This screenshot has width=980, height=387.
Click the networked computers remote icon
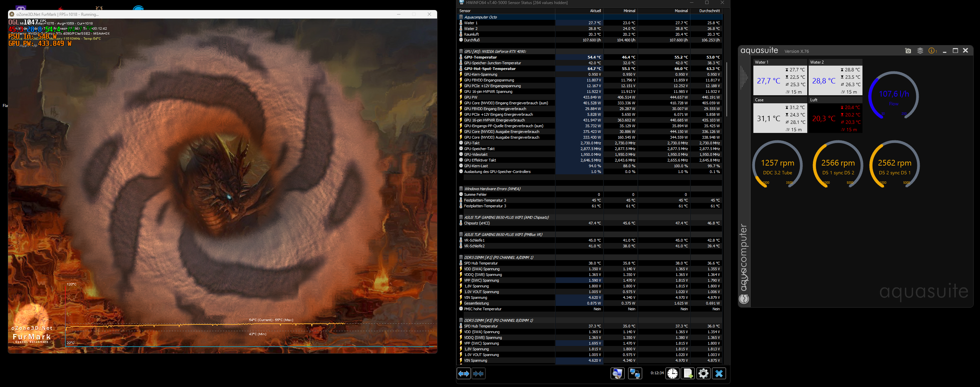(x=634, y=374)
